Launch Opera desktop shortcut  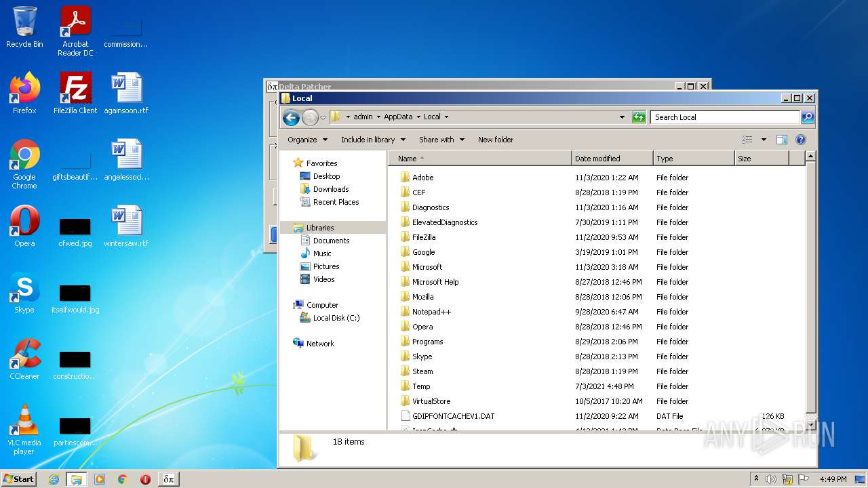click(24, 226)
